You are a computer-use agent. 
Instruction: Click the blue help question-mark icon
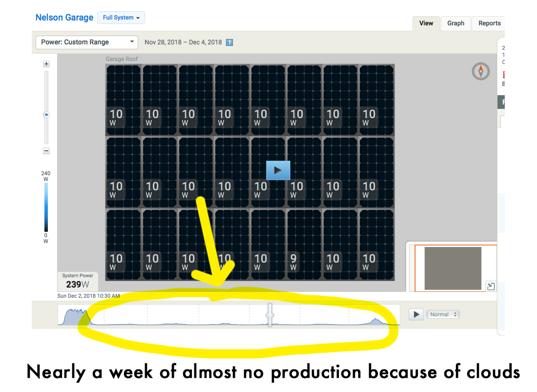229,42
